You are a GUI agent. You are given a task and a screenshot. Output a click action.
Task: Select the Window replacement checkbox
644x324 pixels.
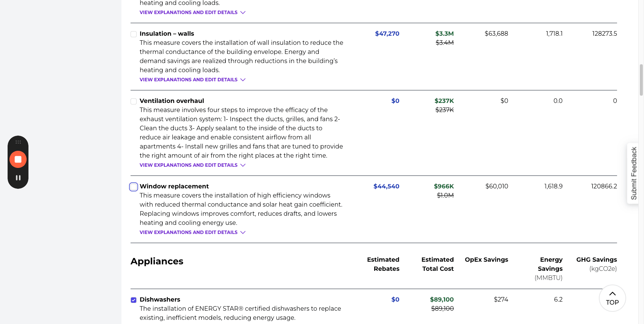134,187
